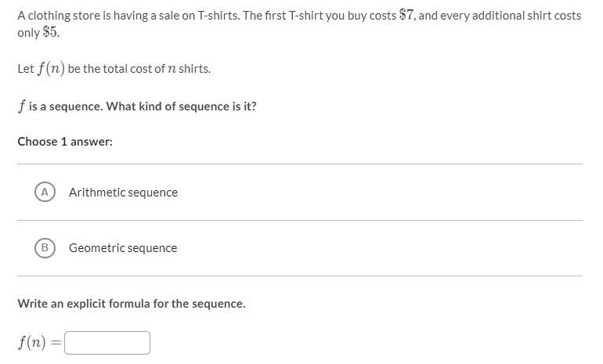This screenshot has width=603, height=364.
Task: Pick the "Geometric sequence" option label
Action: (123, 248)
